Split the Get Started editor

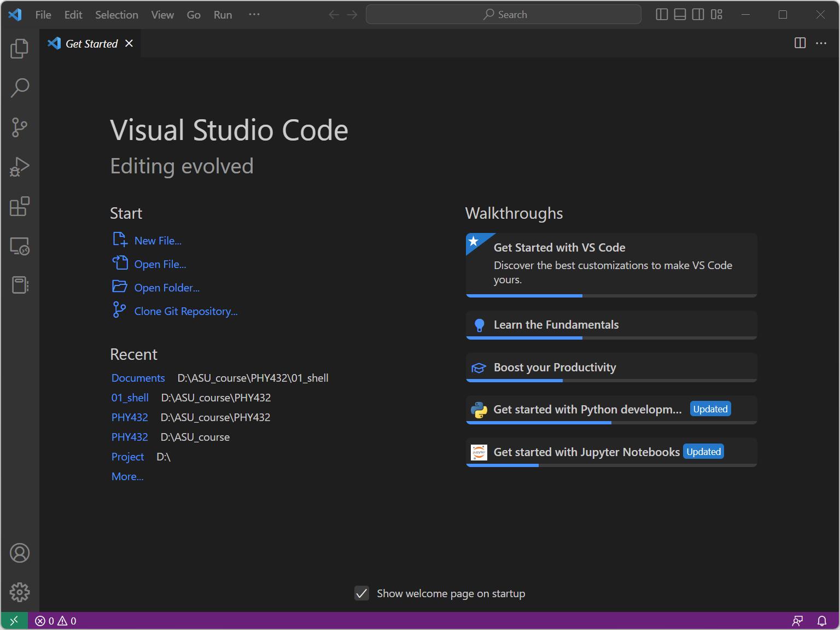pos(800,43)
